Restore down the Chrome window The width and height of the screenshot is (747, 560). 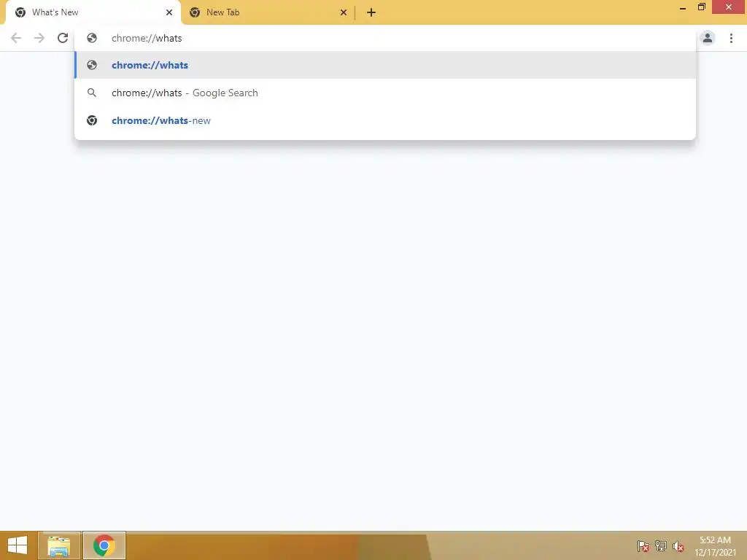click(701, 7)
